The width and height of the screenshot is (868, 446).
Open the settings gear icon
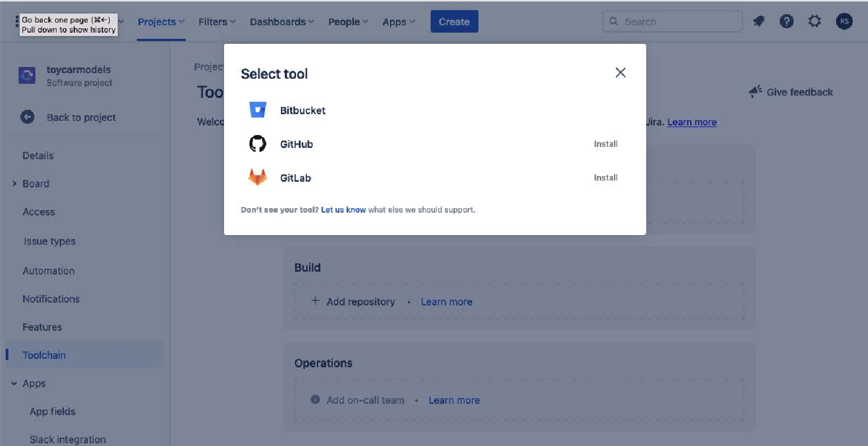point(815,21)
